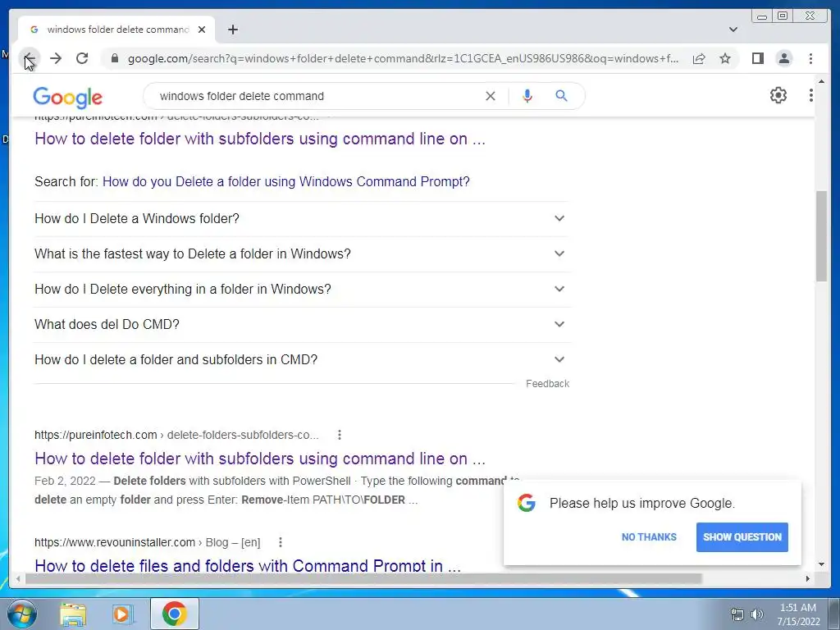Reload the page with the refresh icon
Viewport: 840px width, 630px height.
coord(82,58)
